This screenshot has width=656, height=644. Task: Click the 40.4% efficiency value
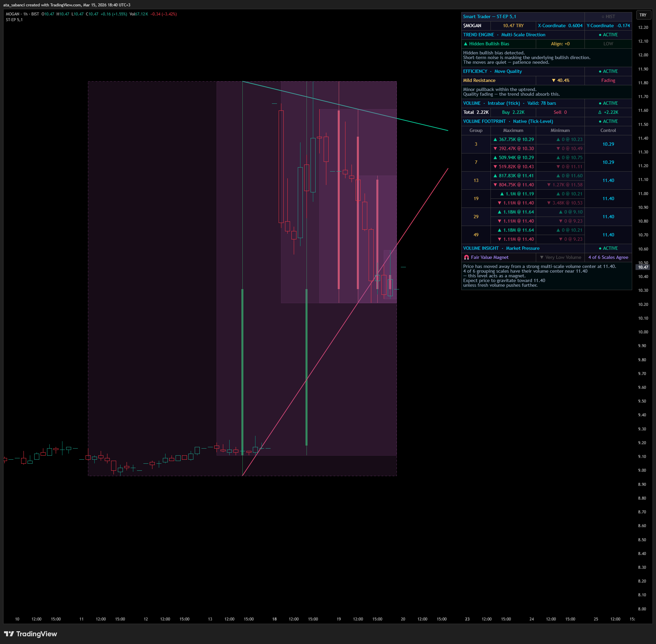(560, 81)
